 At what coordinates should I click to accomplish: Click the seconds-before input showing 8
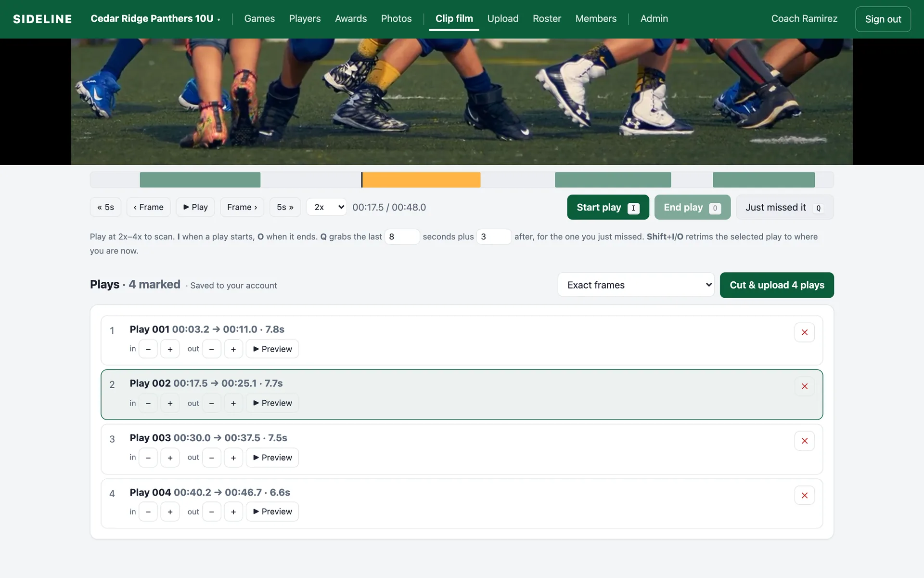click(402, 236)
